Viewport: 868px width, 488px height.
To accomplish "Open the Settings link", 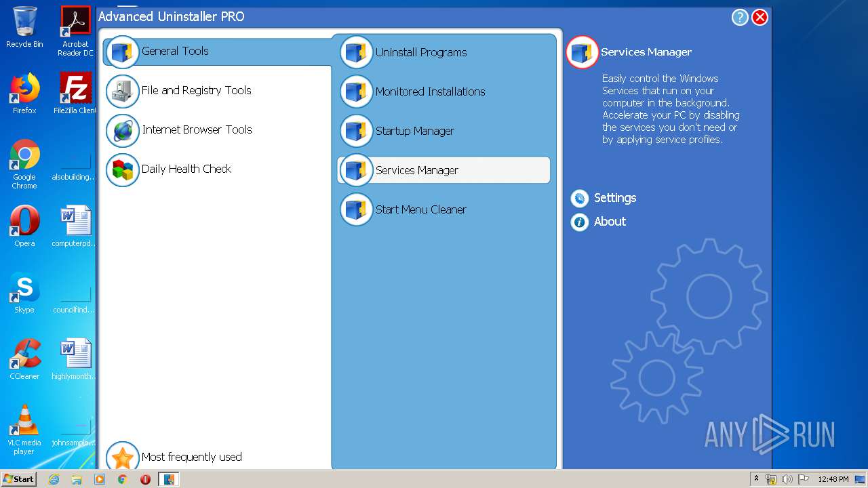I will 615,198.
